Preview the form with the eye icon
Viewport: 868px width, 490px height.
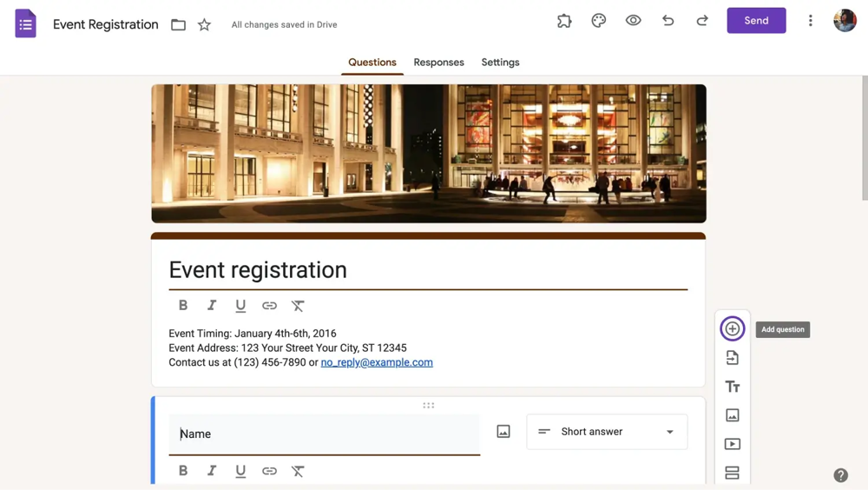click(x=634, y=21)
